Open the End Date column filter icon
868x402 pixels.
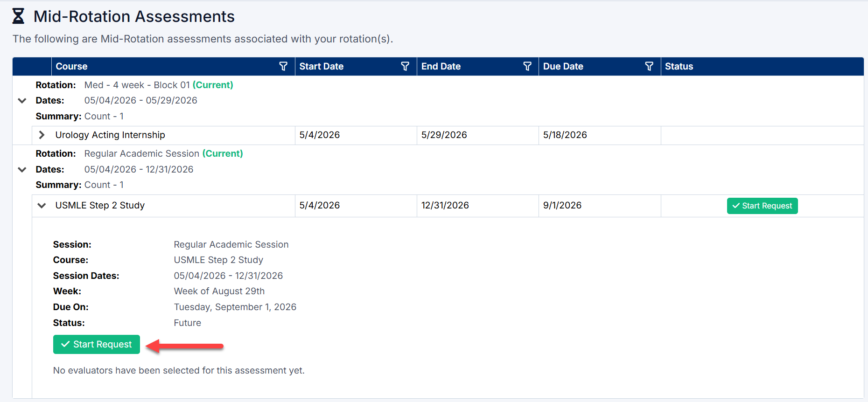[x=527, y=66]
